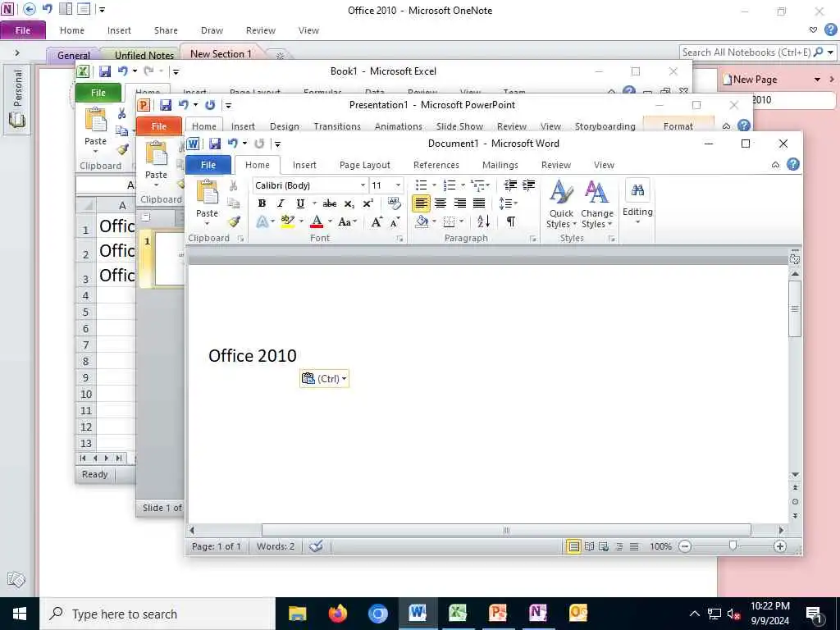Click the Paste icon in Excel ribbon

pos(95,120)
